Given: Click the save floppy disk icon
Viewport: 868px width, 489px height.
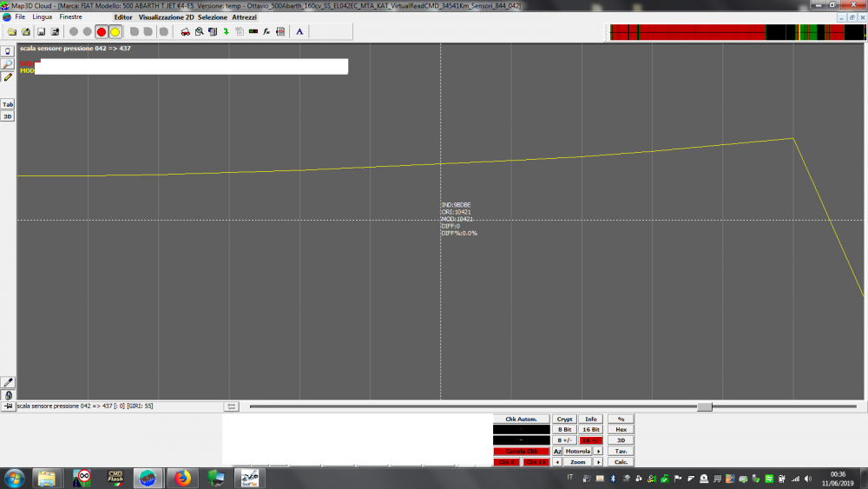Looking at the screenshot, I should (41, 31).
